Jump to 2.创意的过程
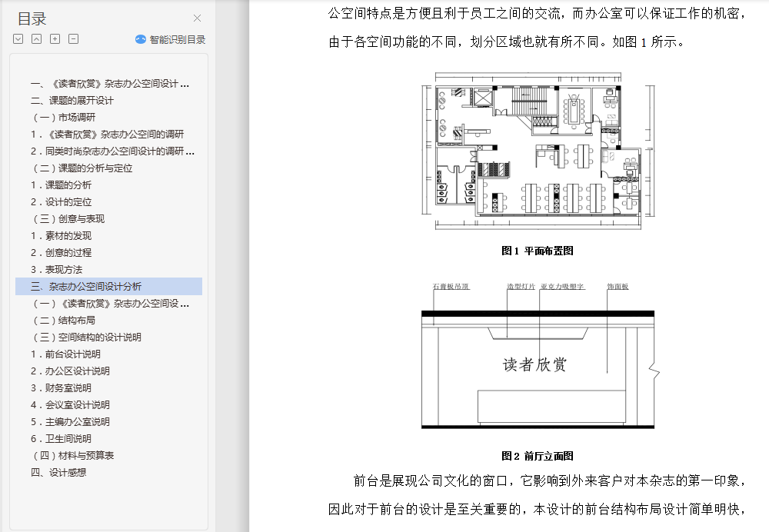 point(61,253)
